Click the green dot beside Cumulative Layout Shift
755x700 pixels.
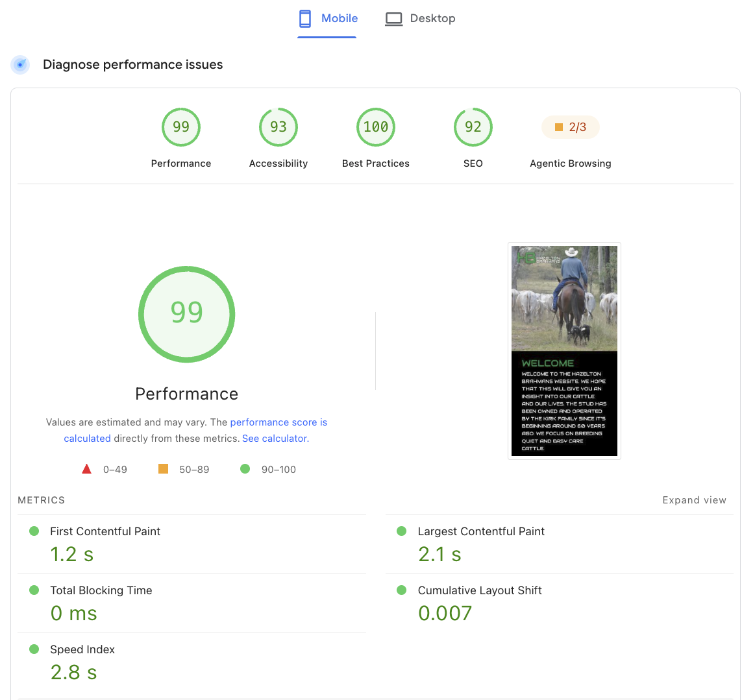click(x=402, y=590)
